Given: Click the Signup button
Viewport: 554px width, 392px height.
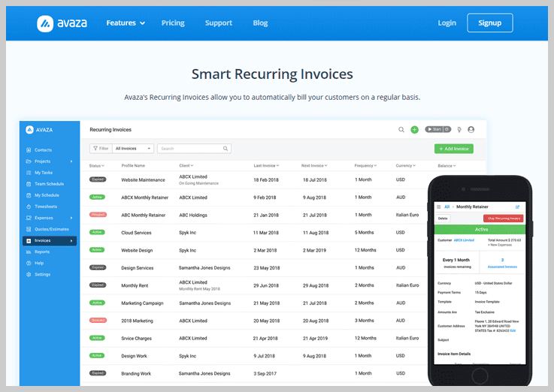Looking at the screenshot, I should (x=489, y=23).
